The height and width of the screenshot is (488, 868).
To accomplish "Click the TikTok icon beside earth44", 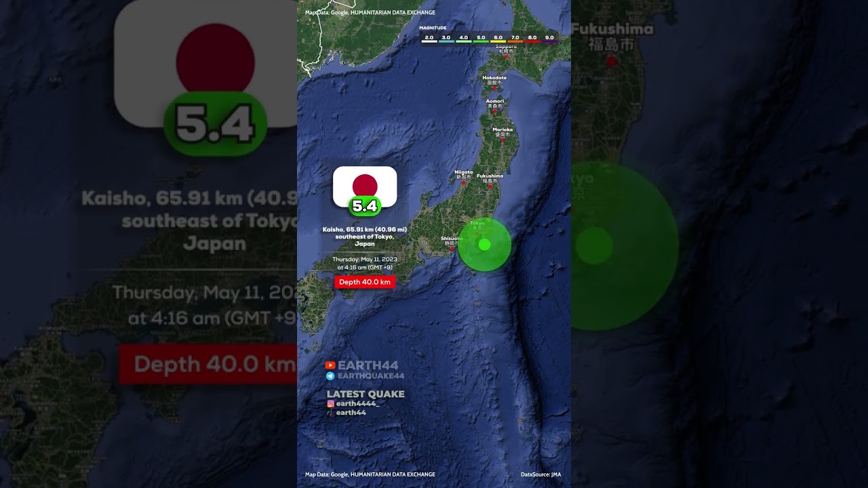I will 330,412.
